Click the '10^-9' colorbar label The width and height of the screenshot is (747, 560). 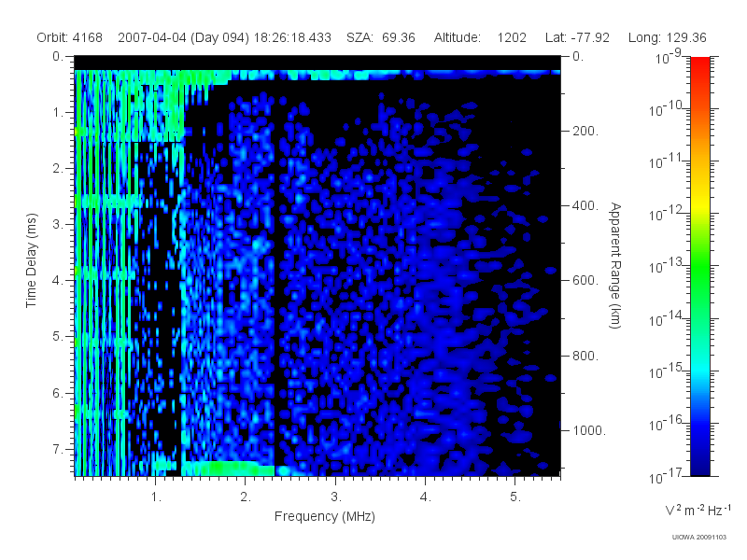668,57
